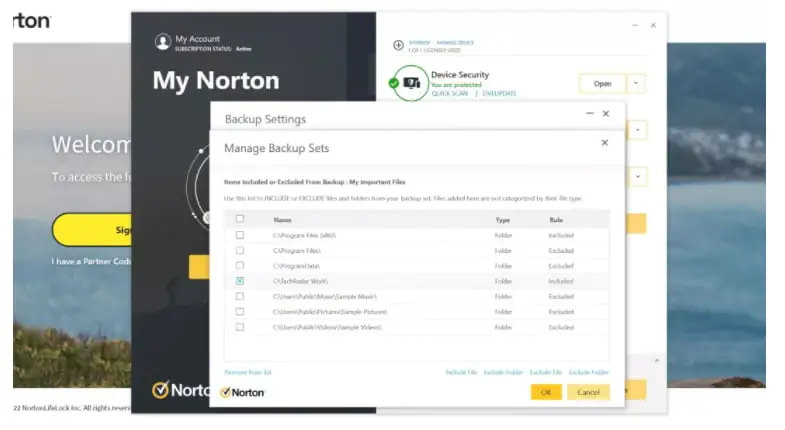Click the My Account profile icon
The width and height of the screenshot is (785, 430).
click(x=163, y=42)
